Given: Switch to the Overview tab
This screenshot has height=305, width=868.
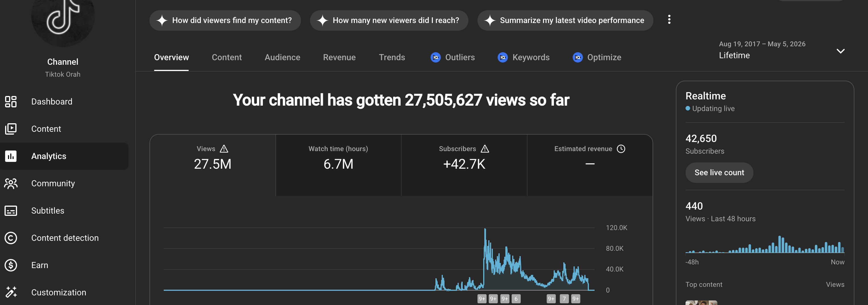Looking at the screenshot, I should [171, 57].
